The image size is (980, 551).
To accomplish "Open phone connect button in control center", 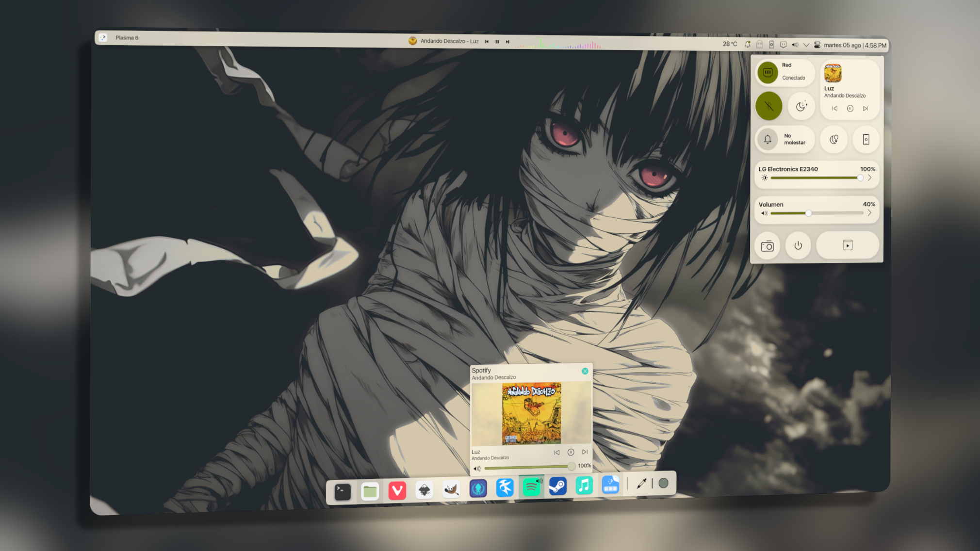I will (x=866, y=139).
